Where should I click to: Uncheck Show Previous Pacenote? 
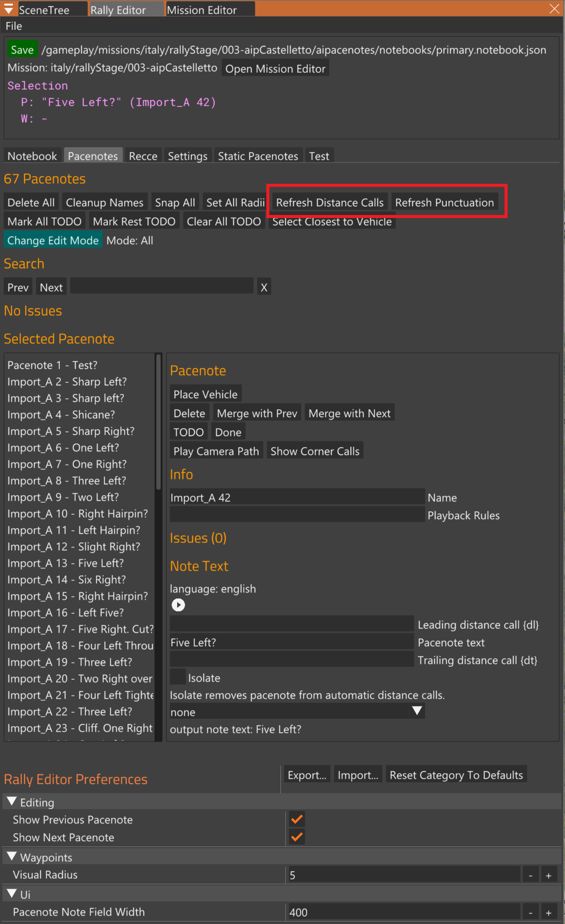pyautogui.click(x=297, y=820)
